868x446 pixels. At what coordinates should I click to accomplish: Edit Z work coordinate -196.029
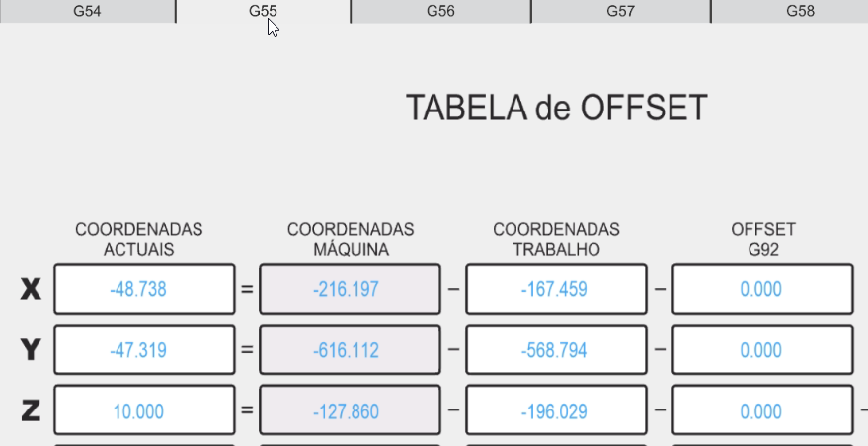click(x=556, y=410)
